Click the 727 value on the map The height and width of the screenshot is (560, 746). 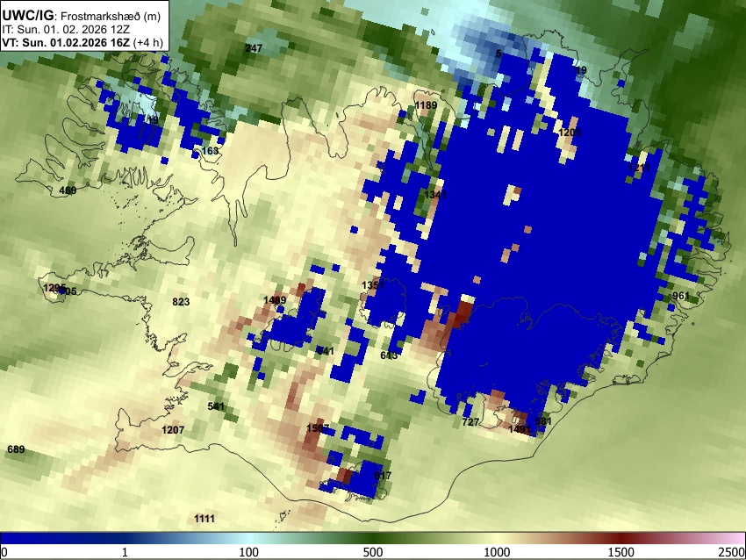(x=470, y=422)
